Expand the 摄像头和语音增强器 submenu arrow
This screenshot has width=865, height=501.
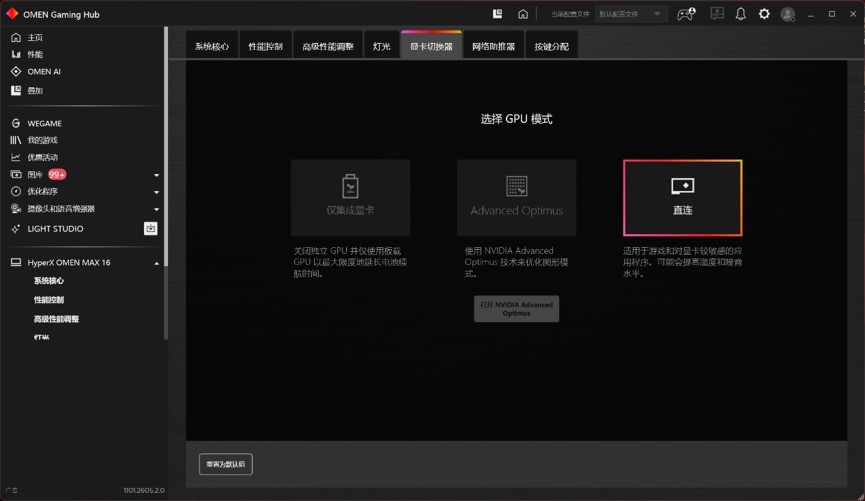[x=157, y=209]
